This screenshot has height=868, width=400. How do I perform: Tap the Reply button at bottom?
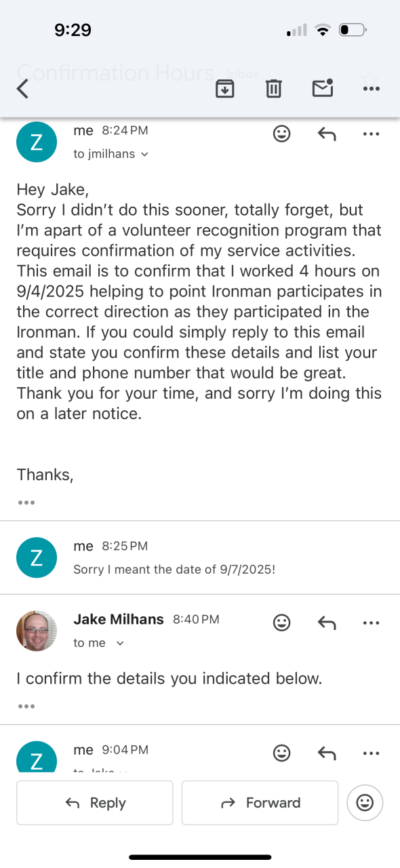coord(95,803)
